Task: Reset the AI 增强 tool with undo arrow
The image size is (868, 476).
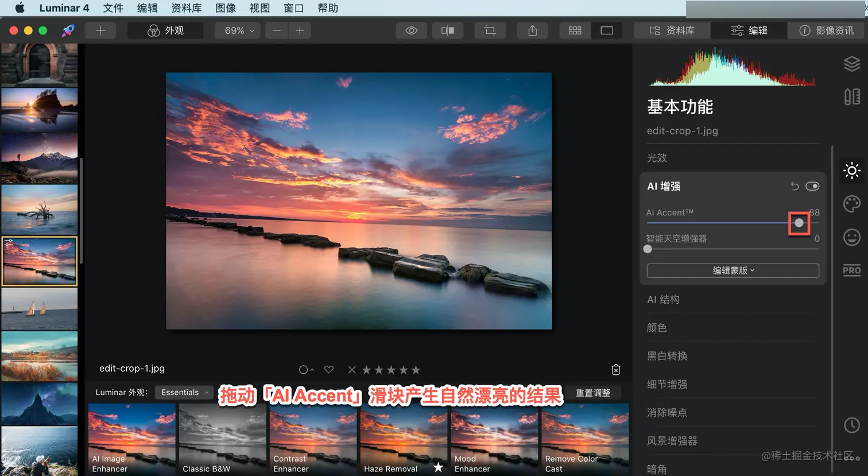Action: point(795,186)
